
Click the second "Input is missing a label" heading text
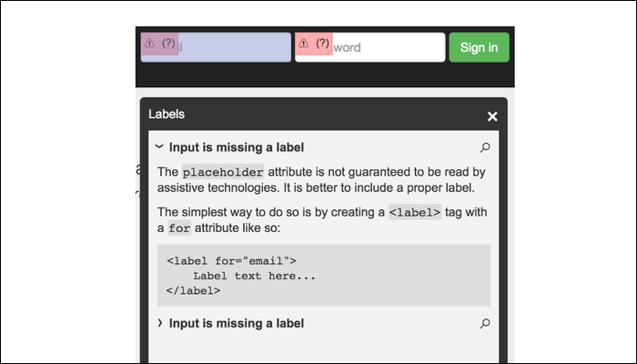click(x=237, y=323)
